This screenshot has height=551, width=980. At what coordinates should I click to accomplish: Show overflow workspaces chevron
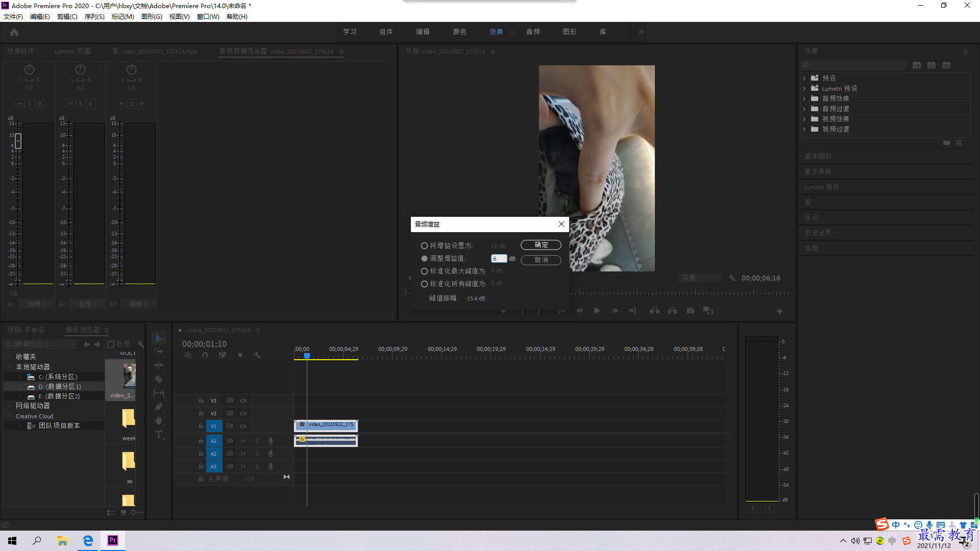641,32
